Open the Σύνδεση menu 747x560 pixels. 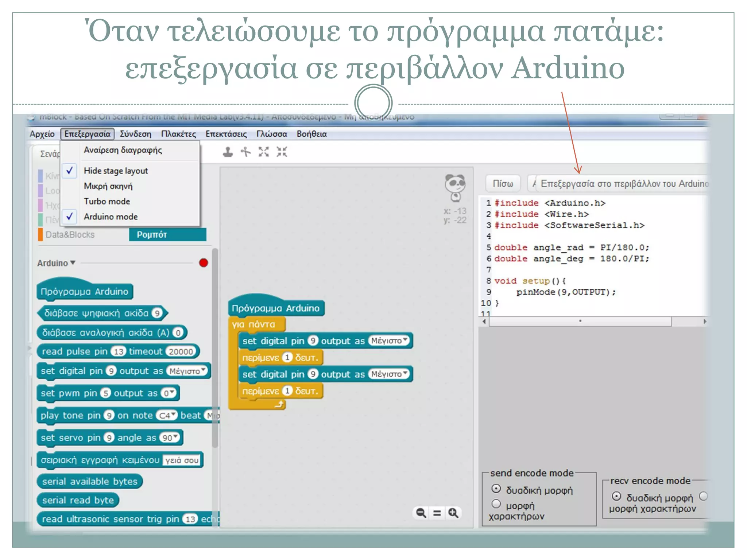click(135, 134)
